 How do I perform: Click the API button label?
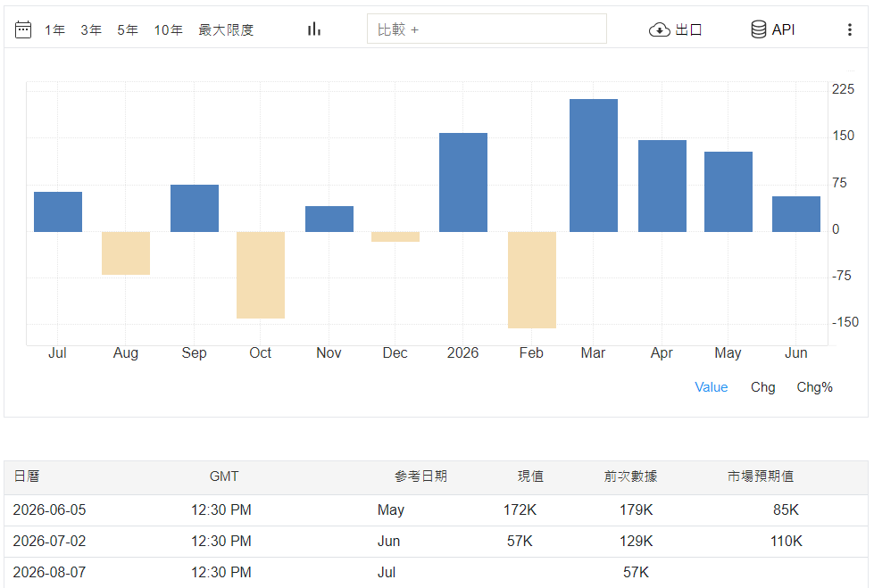pyautogui.click(x=783, y=29)
